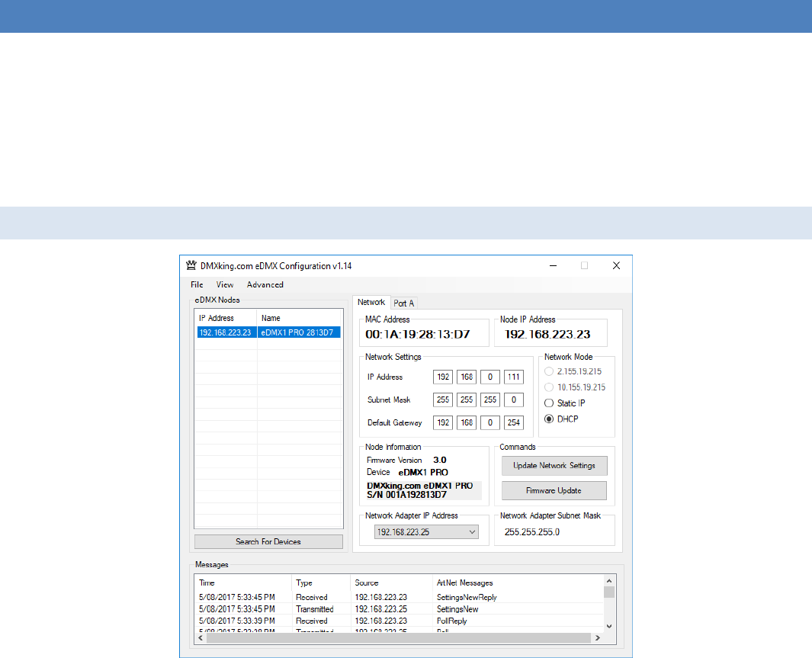Click the ArtNet Messages column header
Viewport: 812px width, 658px height.
point(465,583)
